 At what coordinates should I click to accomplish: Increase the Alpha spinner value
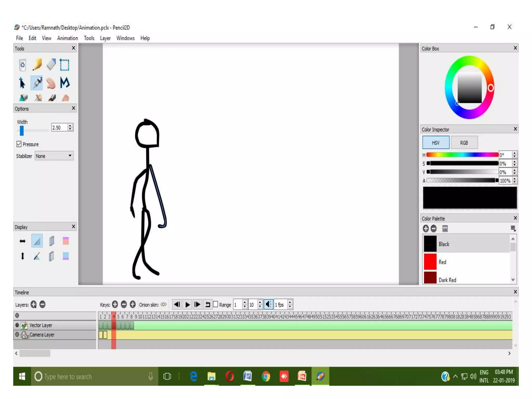coord(514,179)
